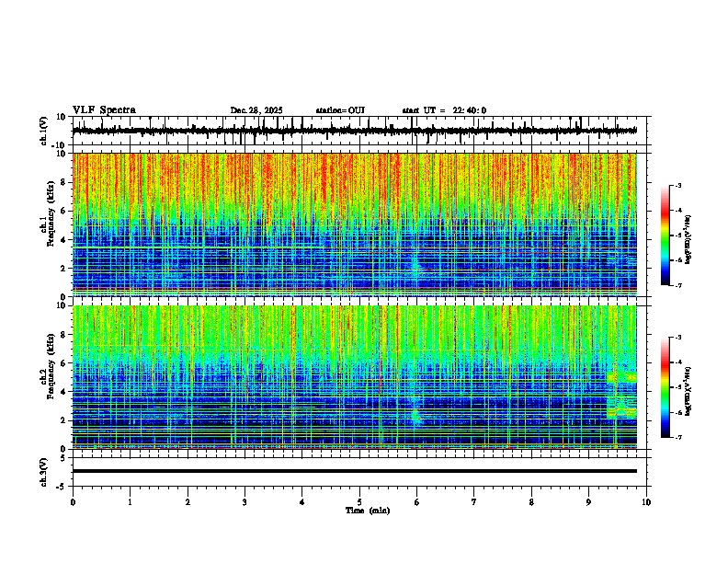Viewport: 728px width, 563px height.
Task: Click the green burst at 6 min in ch.2 spectrogram
Action: (x=416, y=416)
